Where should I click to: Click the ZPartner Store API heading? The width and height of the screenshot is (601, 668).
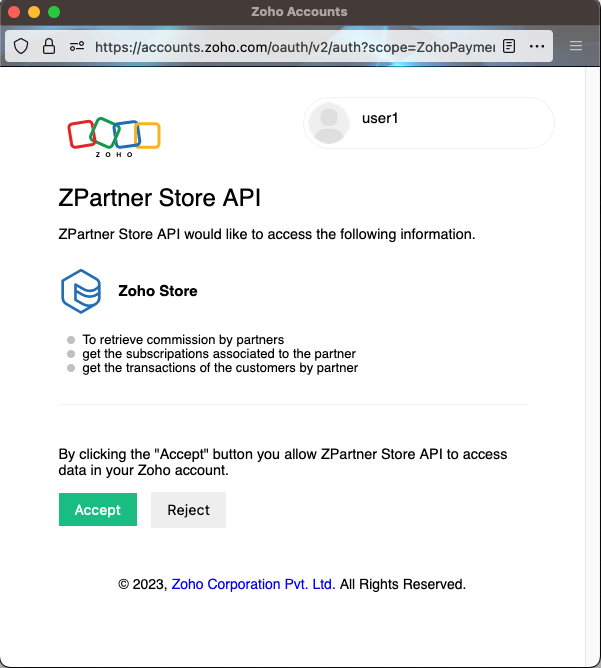click(159, 198)
